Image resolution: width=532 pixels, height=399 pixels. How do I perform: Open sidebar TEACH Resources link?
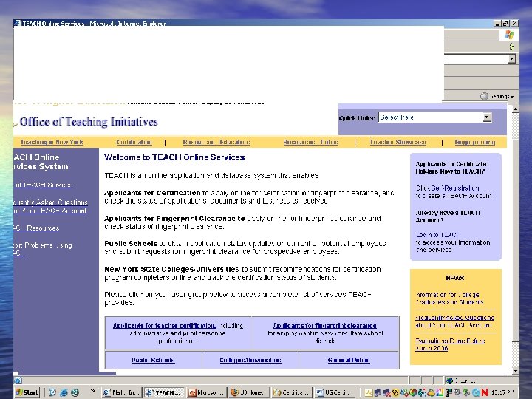click(x=36, y=228)
